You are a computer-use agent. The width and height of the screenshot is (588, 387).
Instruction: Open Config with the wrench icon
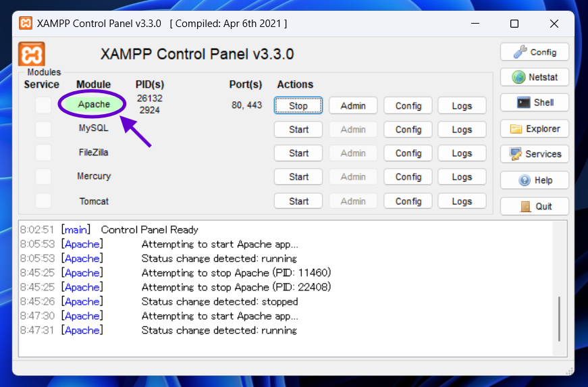(x=534, y=52)
